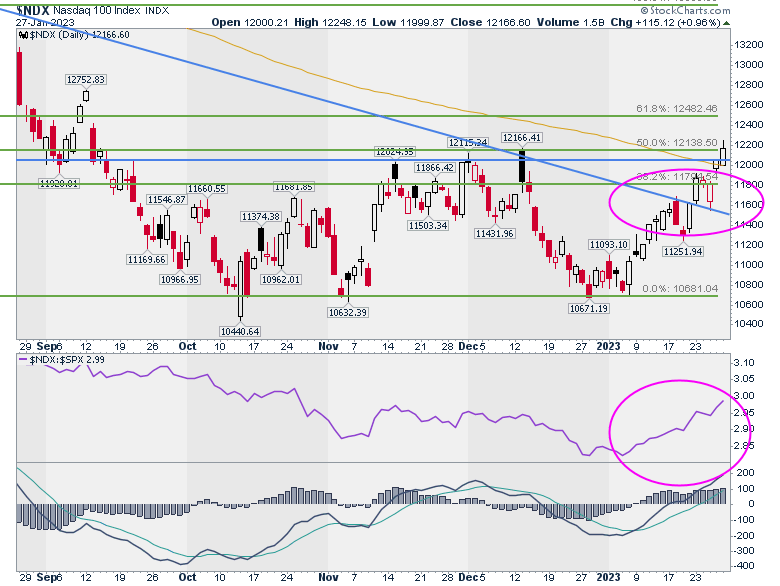Click the 11503.34 price label
This screenshot has height=586, width=780.
point(428,225)
